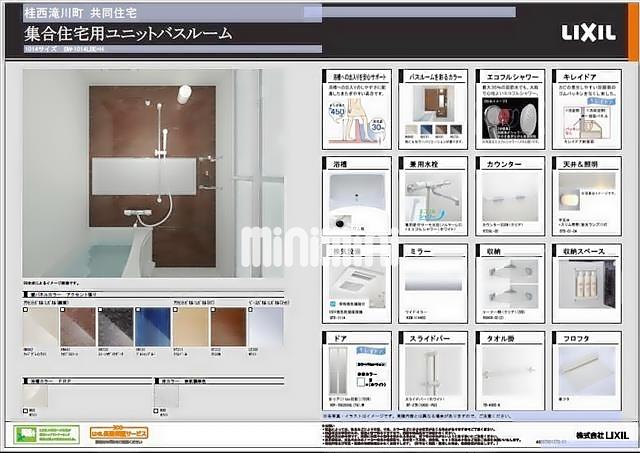Open the 兼用水栓 faucet photo
Image resolution: width=640 pixels, height=453 pixels.
click(x=433, y=198)
